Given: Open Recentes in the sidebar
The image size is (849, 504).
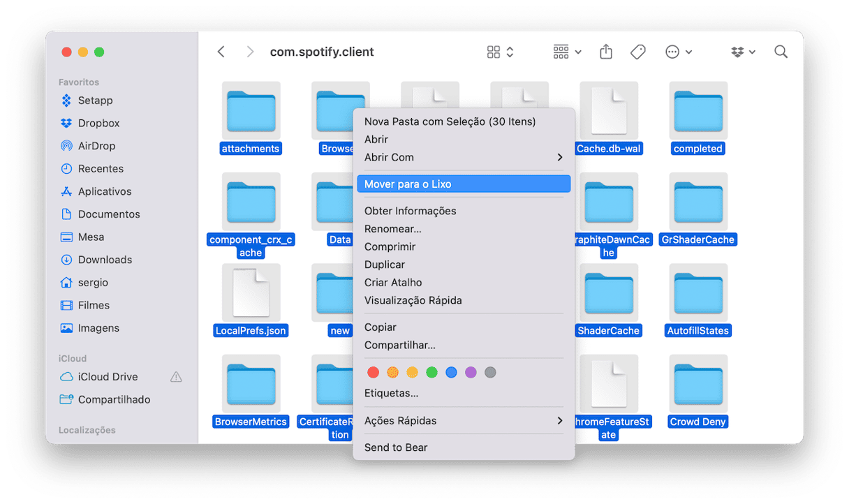Looking at the screenshot, I should [x=92, y=168].
